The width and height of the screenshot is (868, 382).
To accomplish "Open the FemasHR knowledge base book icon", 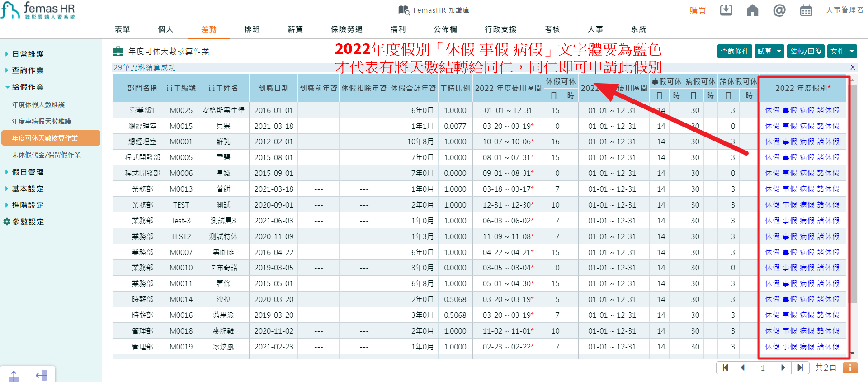I will tap(403, 10).
